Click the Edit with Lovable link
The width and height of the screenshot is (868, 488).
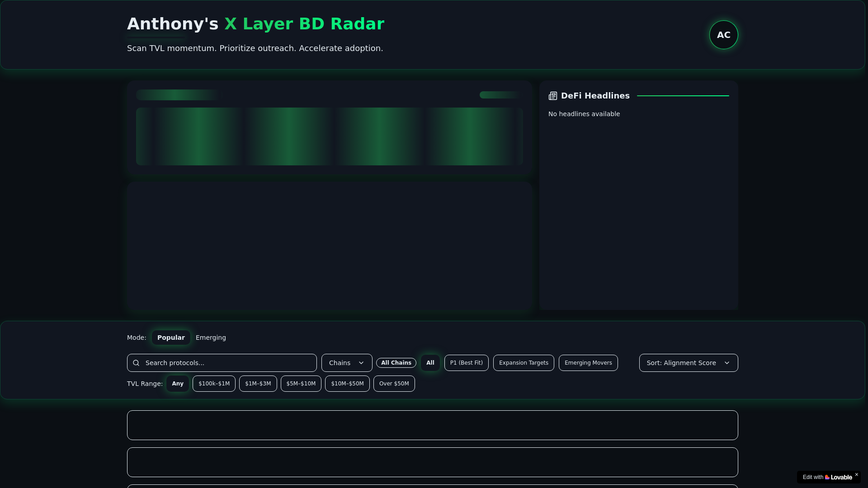pos(827,477)
